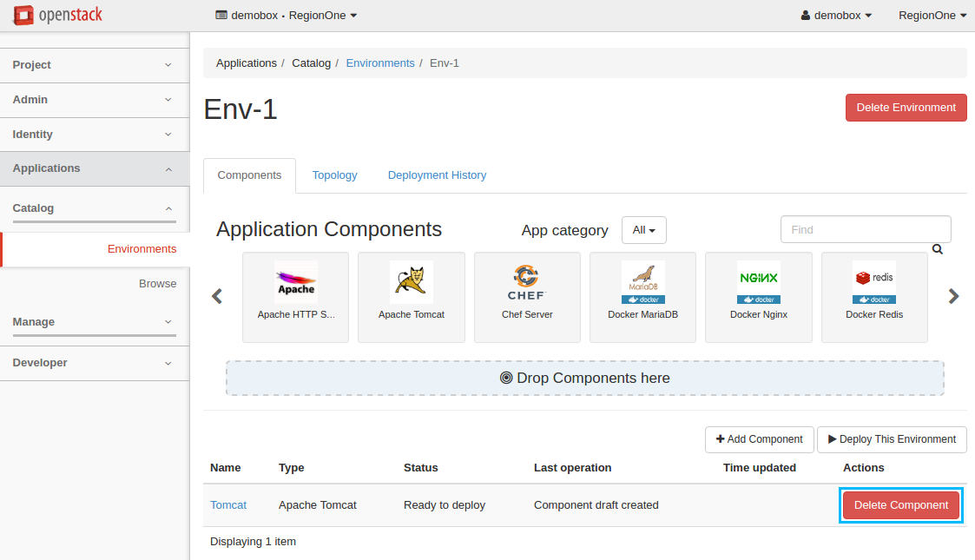Open the Tomcat component link
975x560 pixels.
(x=228, y=505)
